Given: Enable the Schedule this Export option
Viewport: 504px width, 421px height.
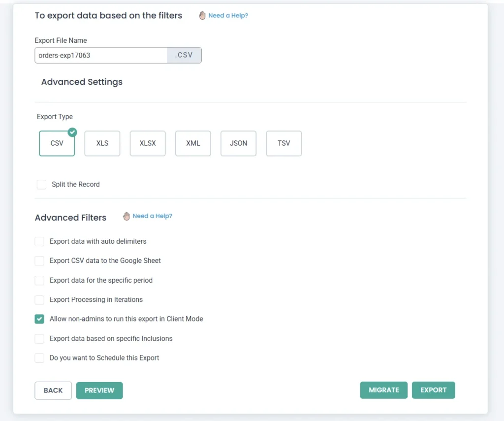Looking at the screenshot, I should tap(39, 358).
